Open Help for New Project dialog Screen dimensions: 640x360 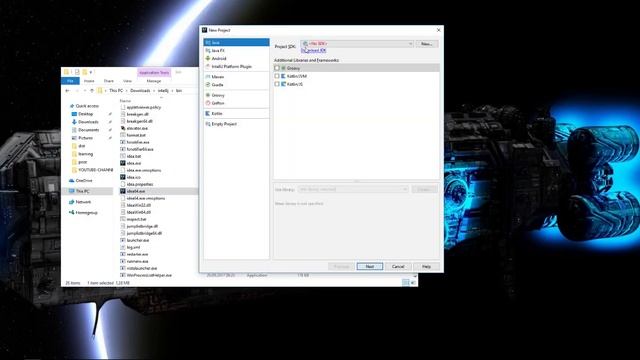pos(427,267)
